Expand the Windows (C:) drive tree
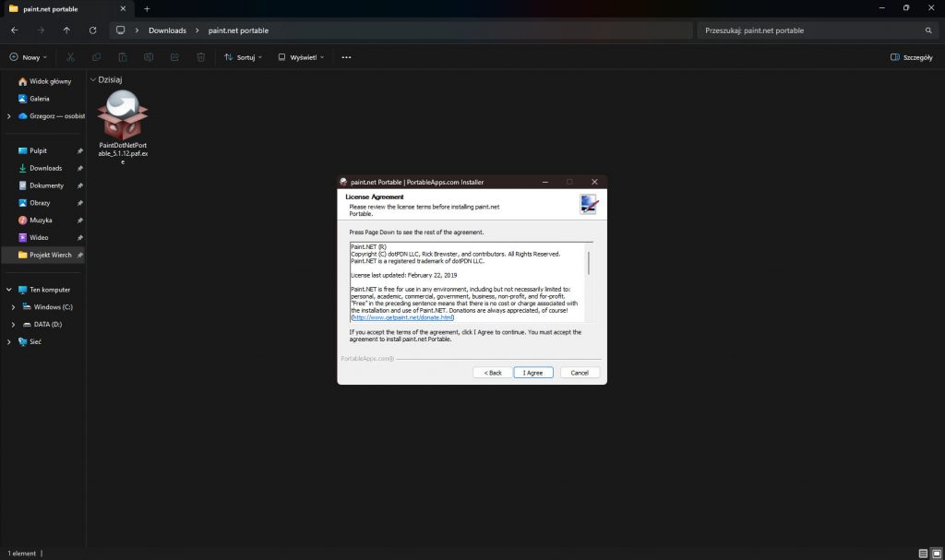 coord(13,307)
